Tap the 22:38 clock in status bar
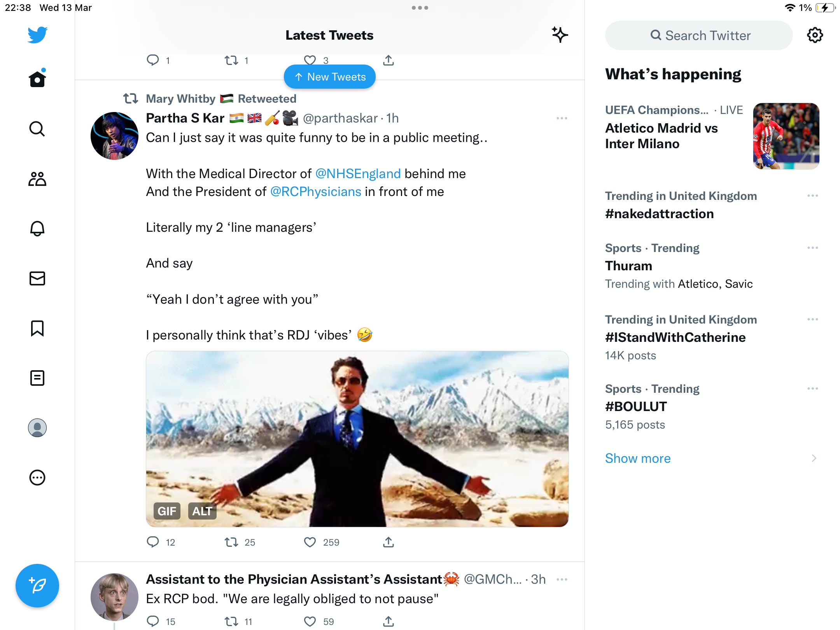This screenshot has height=630, width=840. pos(18,8)
